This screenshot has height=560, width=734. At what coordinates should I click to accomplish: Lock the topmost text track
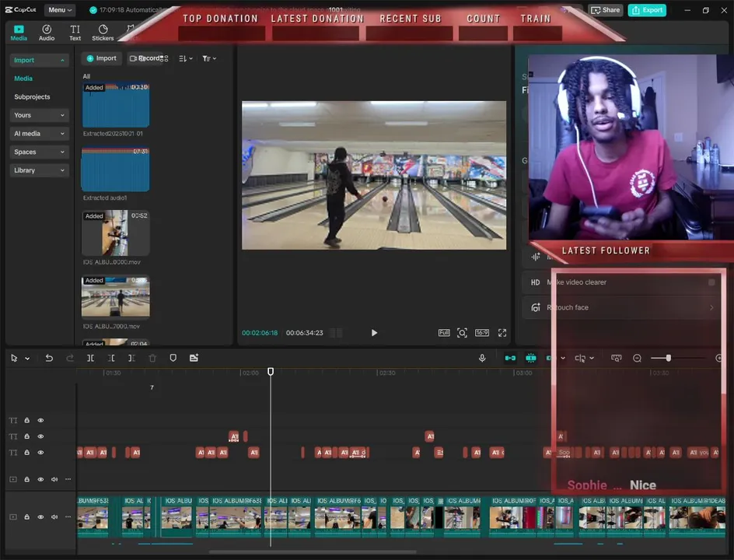[27, 421]
